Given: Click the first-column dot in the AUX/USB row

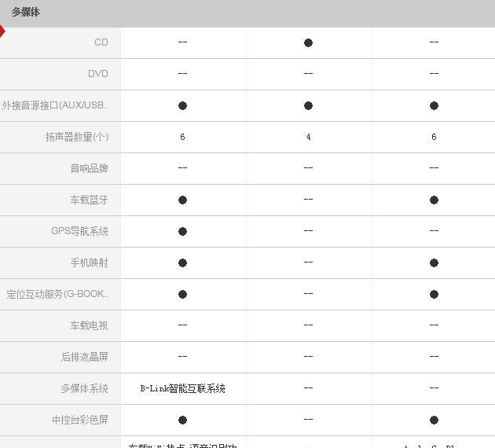Looking at the screenshot, I should pyautogui.click(x=182, y=106).
